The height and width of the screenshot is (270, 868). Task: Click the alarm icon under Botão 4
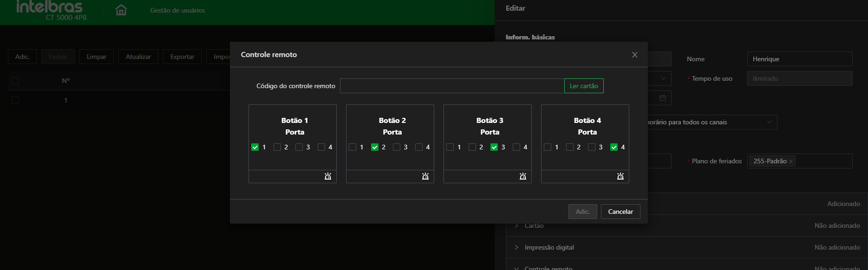(620, 176)
